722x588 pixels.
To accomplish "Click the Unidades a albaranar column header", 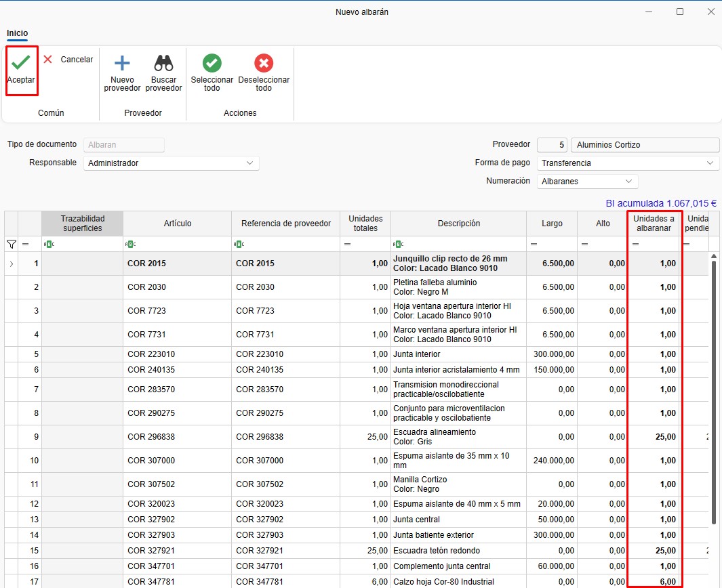I will (x=654, y=224).
